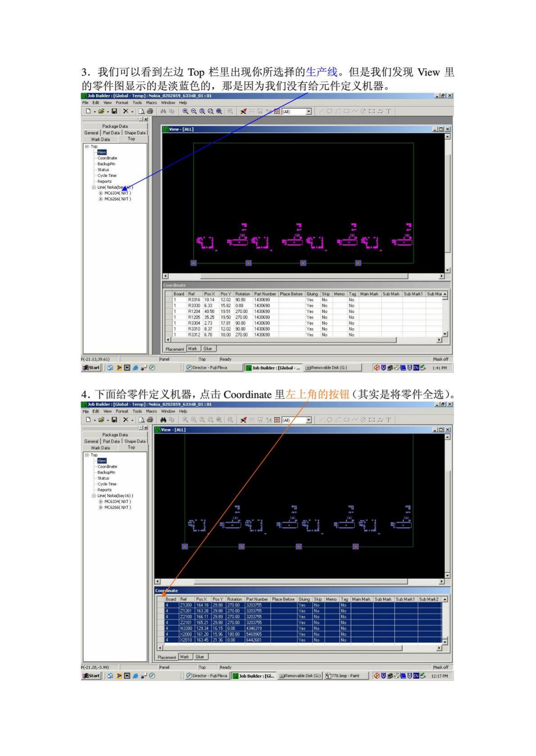This screenshot has width=536, height=756.
Task: Click EN language indicator in step 4 tray
Action: click(416, 676)
